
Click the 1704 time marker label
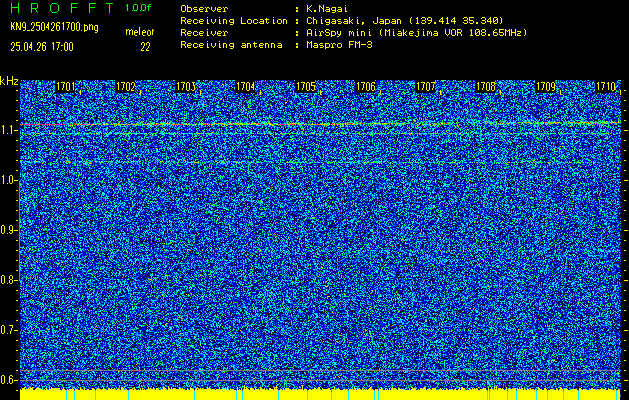245,87
